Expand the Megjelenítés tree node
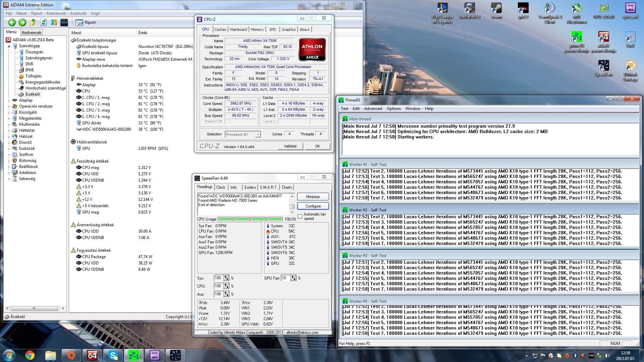Viewport: 644px width, 362px height. point(9,118)
